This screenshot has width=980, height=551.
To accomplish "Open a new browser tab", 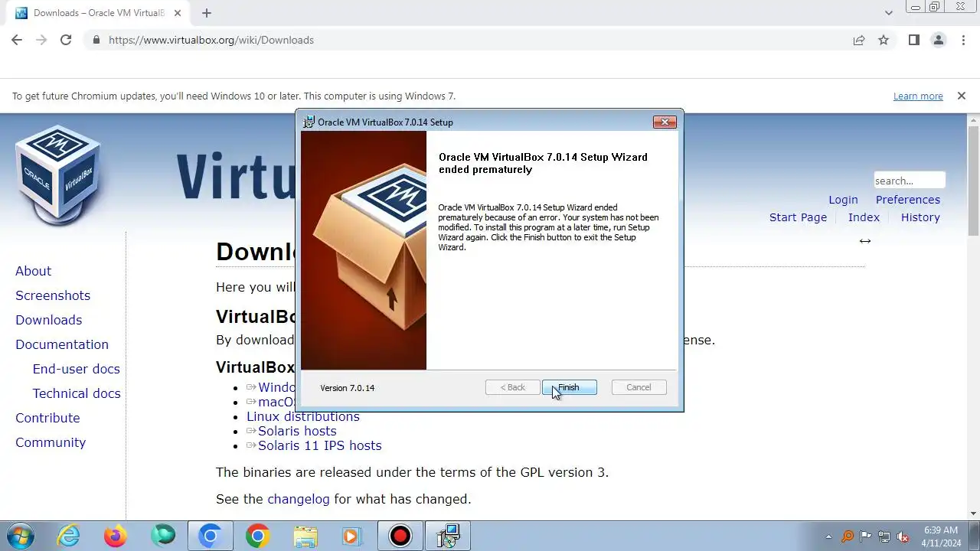I will 207,13.
